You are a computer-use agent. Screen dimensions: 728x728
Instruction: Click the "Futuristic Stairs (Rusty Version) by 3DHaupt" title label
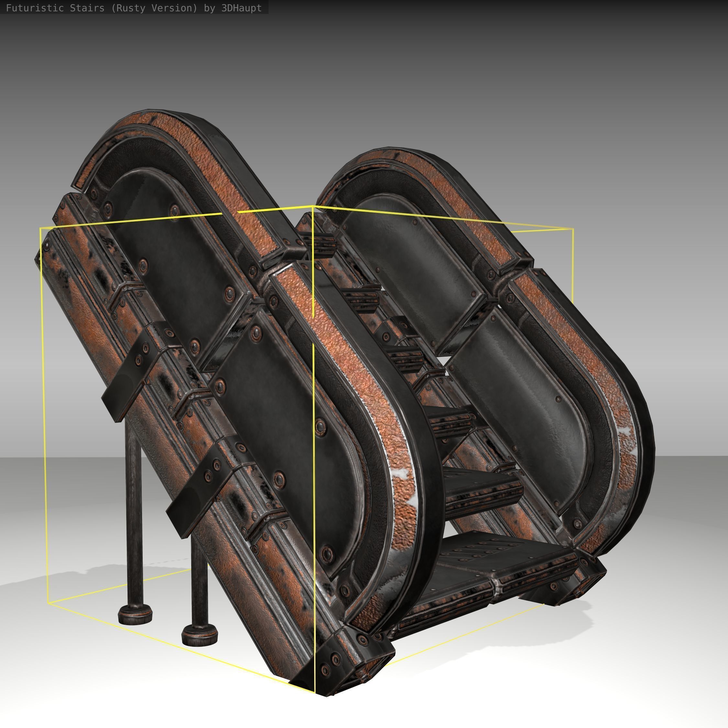tap(134, 8)
